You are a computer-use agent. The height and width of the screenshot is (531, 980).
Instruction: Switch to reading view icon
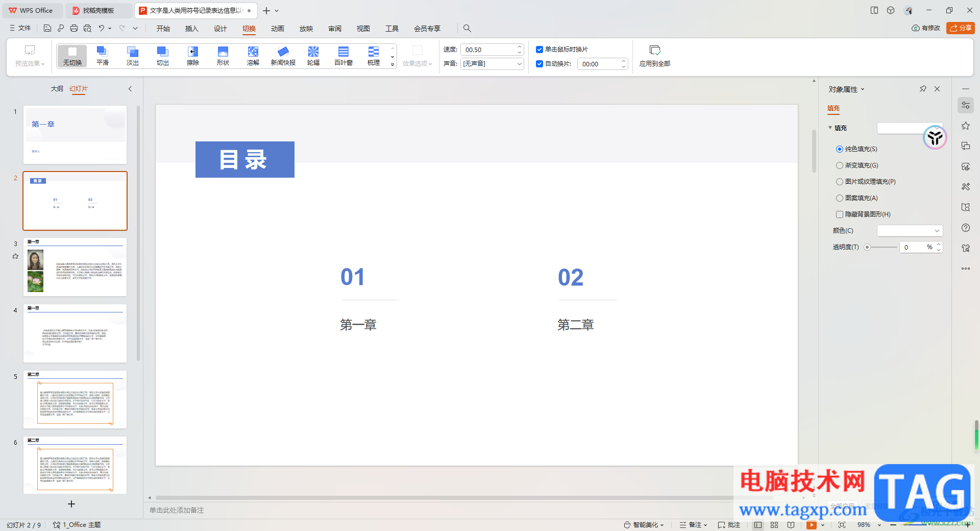[791, 525]
